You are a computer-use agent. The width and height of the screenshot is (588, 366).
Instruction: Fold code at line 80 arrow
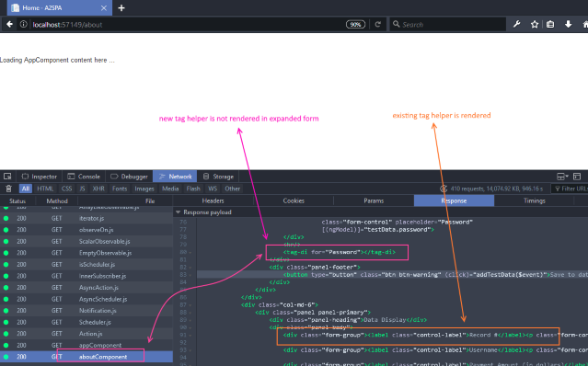click(x=190, y=253)
